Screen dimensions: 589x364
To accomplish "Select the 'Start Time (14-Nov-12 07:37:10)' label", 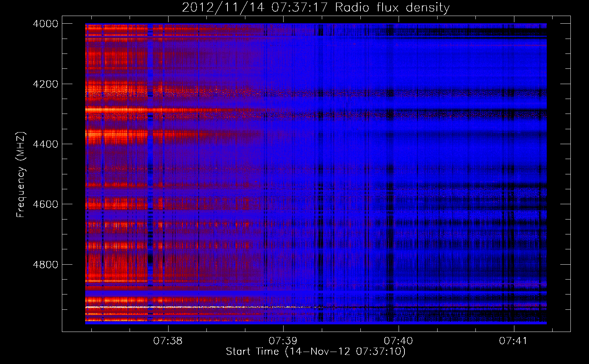I will tap(316, 352).
